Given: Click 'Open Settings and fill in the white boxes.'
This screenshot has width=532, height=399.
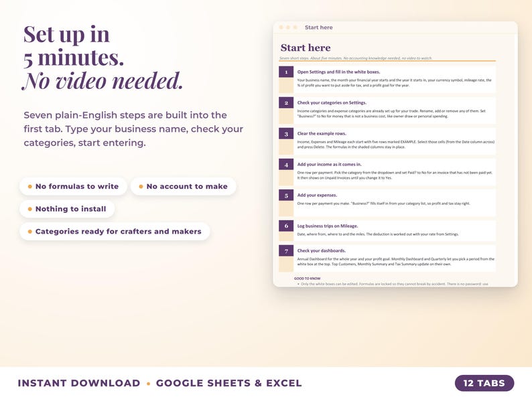Looking at the screenshot, I should pyautogui.click(x=338, y=72).
